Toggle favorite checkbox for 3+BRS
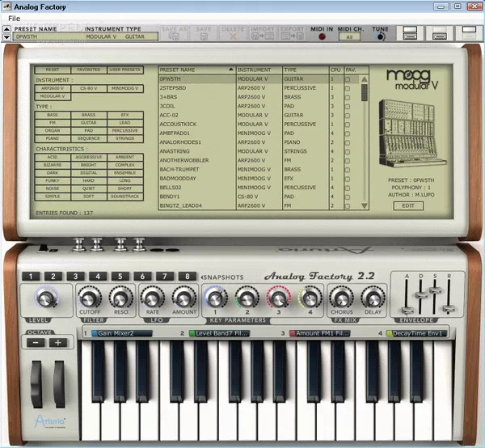Viewport: 485px width, 448px height. click(348, 98)
